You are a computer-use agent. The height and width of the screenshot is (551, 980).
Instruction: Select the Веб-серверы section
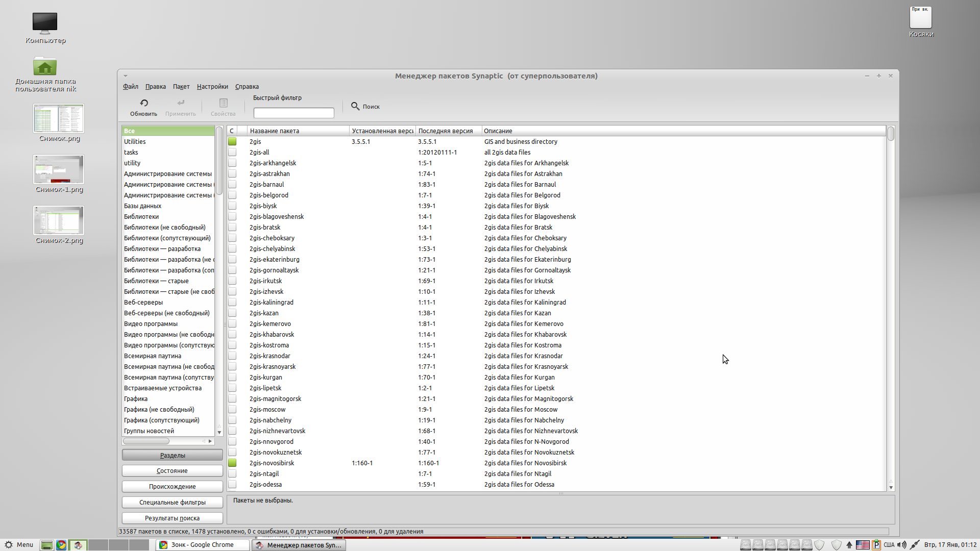click(x=168, y=302)
